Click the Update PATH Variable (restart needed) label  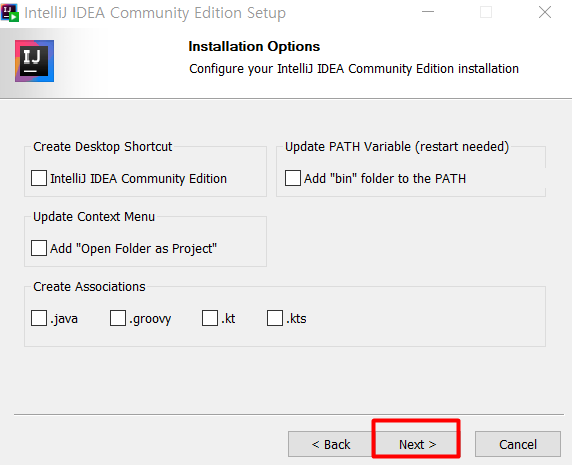(397, 147)
